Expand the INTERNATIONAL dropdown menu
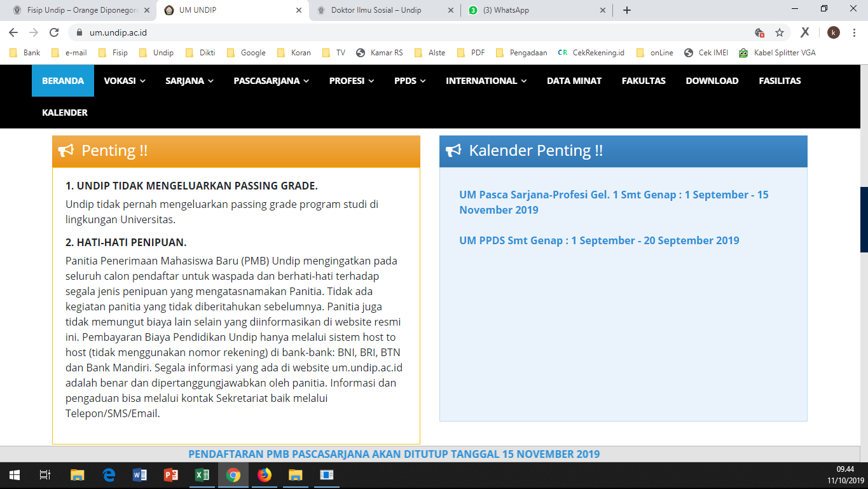 (486, 81)
